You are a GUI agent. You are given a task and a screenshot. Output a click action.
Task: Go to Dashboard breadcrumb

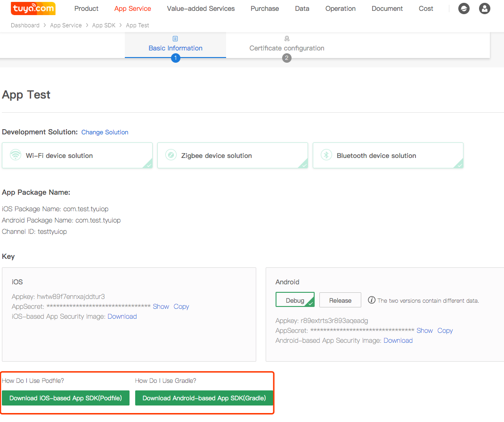point(25,25)
